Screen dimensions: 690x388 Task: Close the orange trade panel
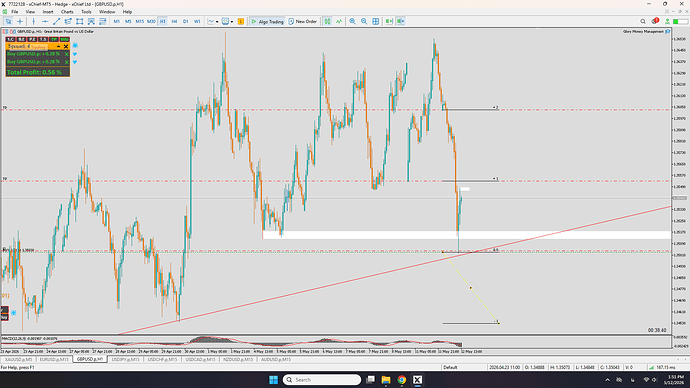66,46
